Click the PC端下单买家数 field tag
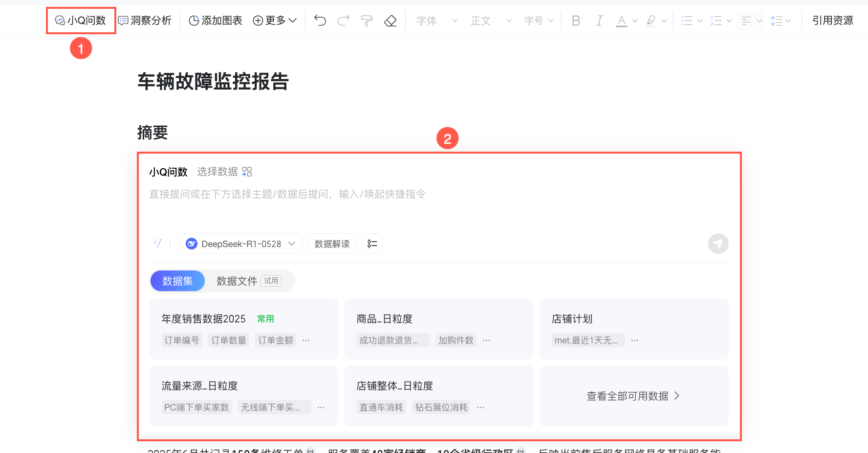 196,407
